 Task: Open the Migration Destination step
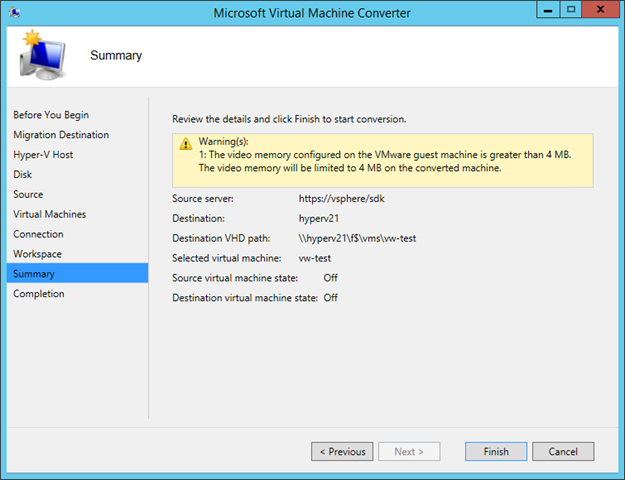[61, 135]
